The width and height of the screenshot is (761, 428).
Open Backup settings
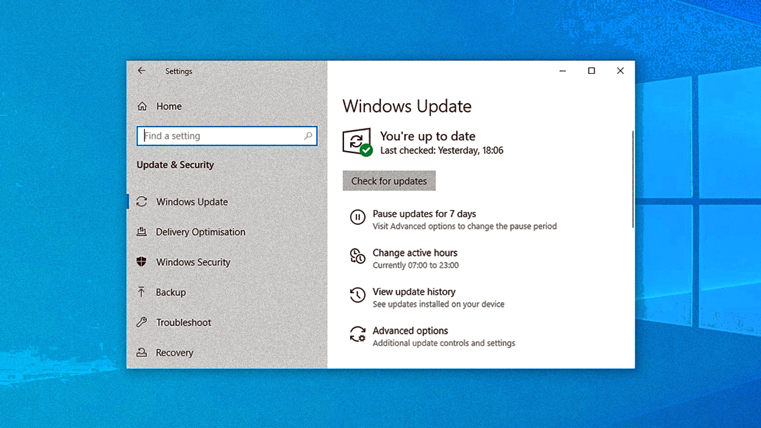point(171,292)
